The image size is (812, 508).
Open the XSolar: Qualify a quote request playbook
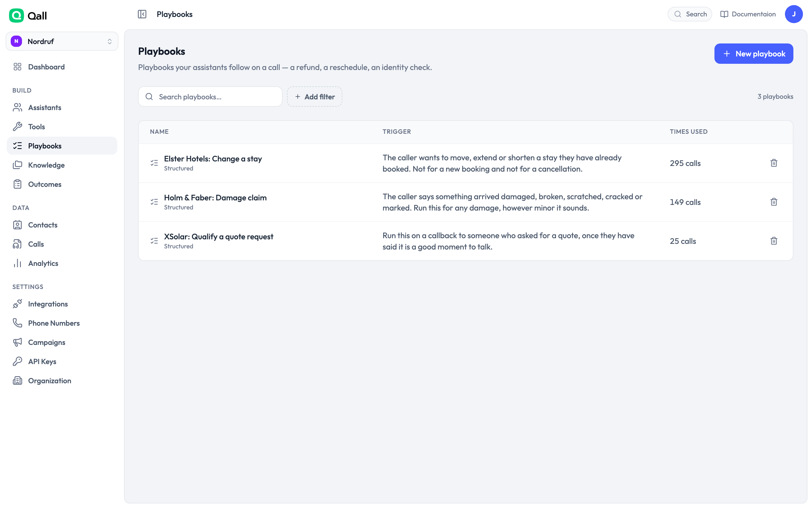(x=219, y=237)
